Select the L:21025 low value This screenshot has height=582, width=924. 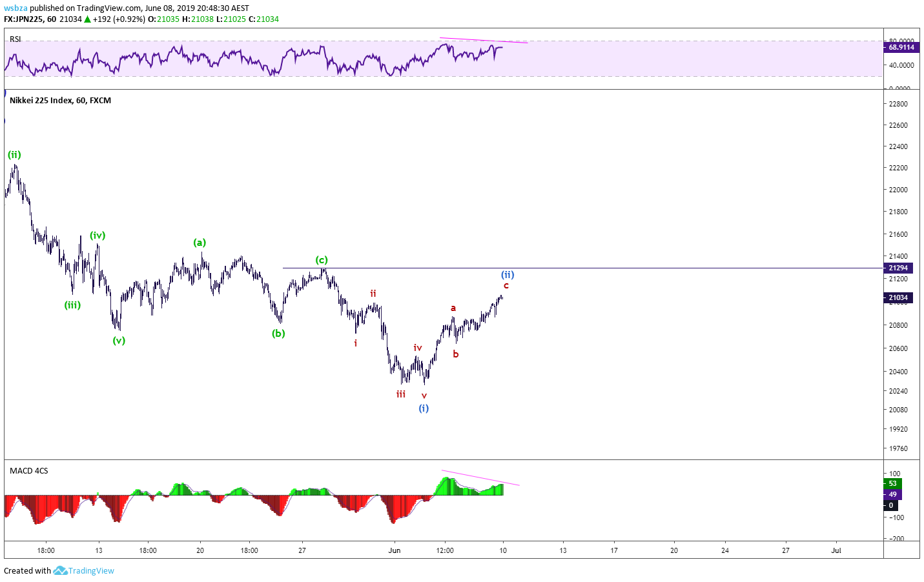pyautogui.click(x=231, y=19)
